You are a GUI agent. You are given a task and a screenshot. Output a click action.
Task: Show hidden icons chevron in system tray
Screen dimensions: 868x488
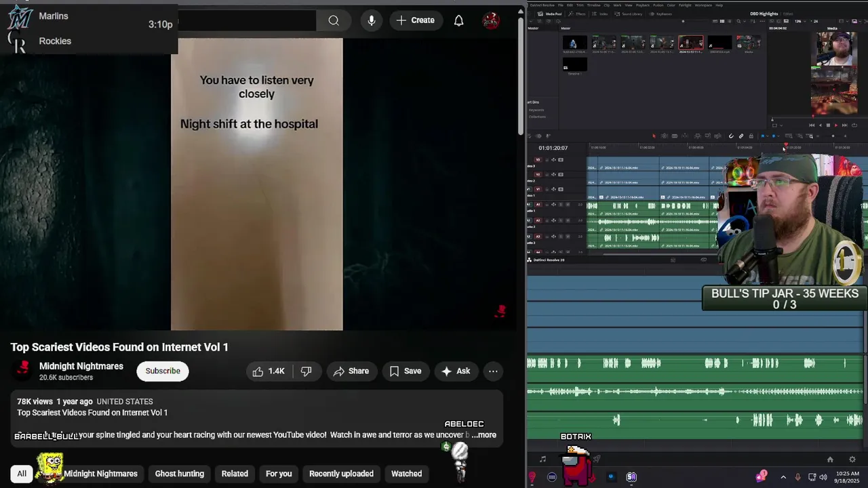(783, 477)
